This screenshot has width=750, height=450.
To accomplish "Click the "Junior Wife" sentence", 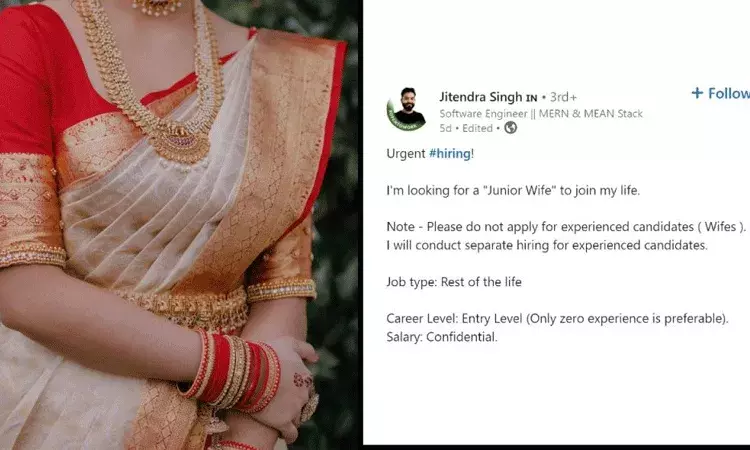I will click(x=513, y=190).
